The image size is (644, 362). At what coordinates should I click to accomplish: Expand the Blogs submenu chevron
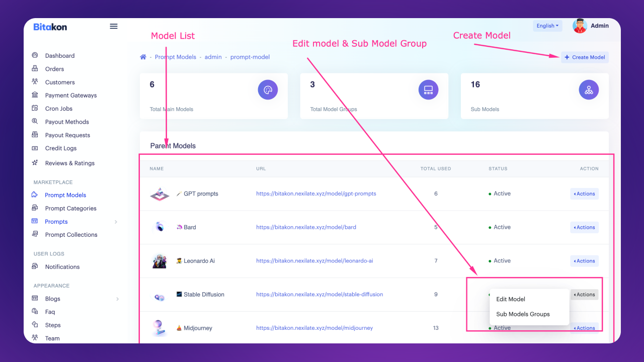[x=117, y=299]
